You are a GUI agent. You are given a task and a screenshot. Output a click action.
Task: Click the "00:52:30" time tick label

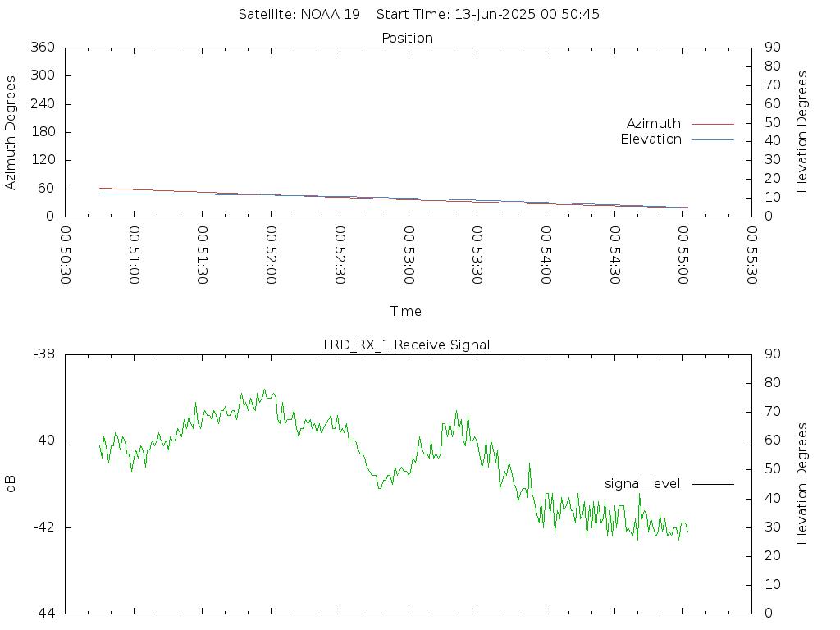click(340, 255)
